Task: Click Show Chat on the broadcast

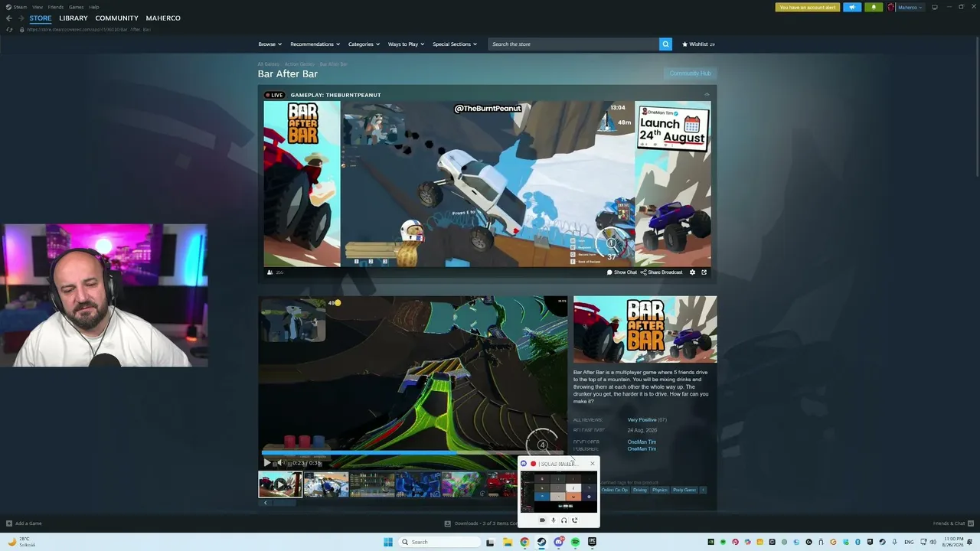Action: 622,272
